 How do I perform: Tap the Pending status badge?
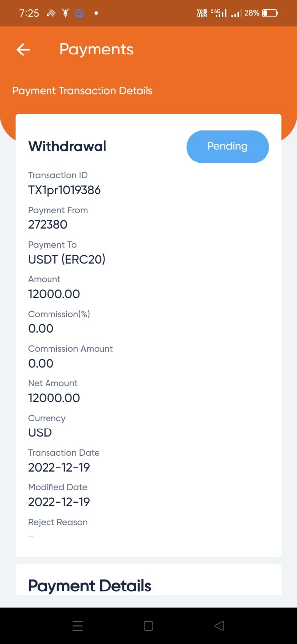click(x=227, y=147)
